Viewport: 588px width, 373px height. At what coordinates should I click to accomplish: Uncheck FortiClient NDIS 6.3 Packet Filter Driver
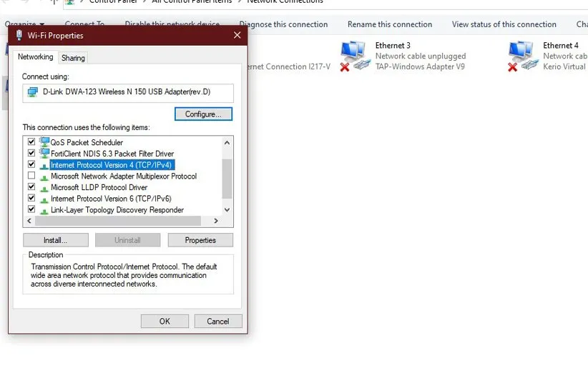click(31, 153)
